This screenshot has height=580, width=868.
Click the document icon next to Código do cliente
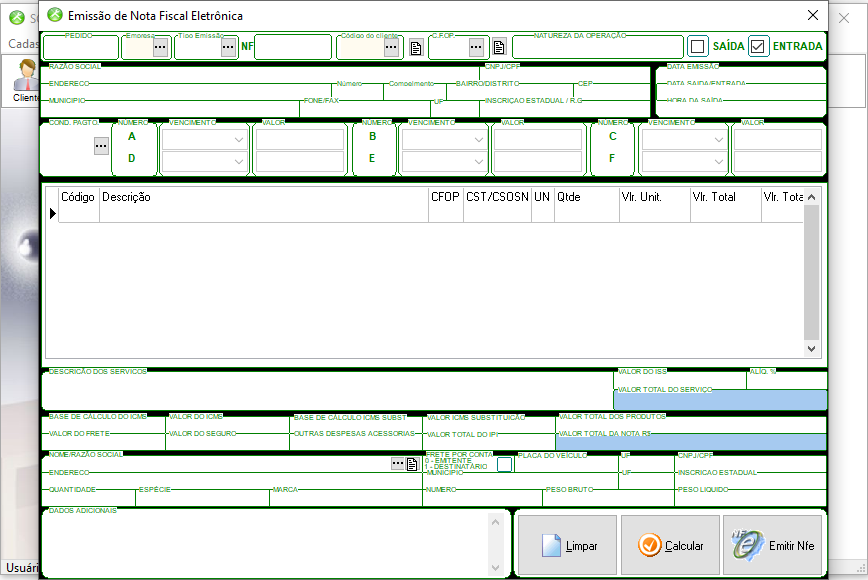pos(416,48)
